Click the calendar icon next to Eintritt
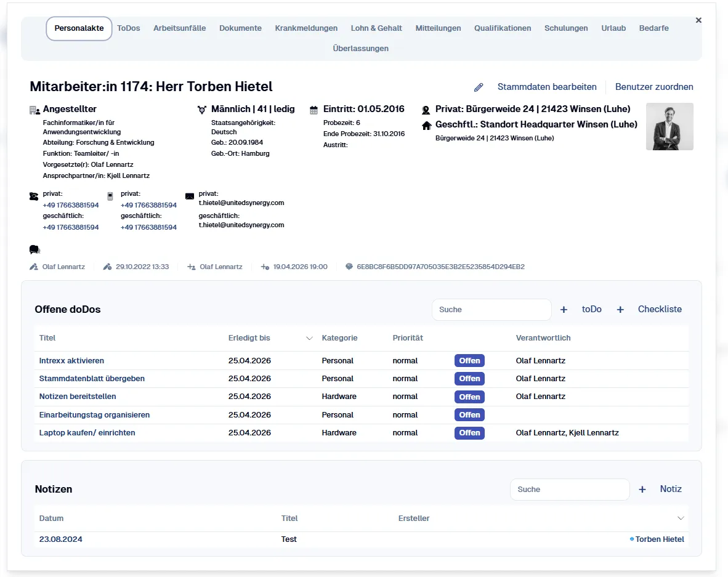The height and width of the screenshot is (577, 728). coord(314,110)
